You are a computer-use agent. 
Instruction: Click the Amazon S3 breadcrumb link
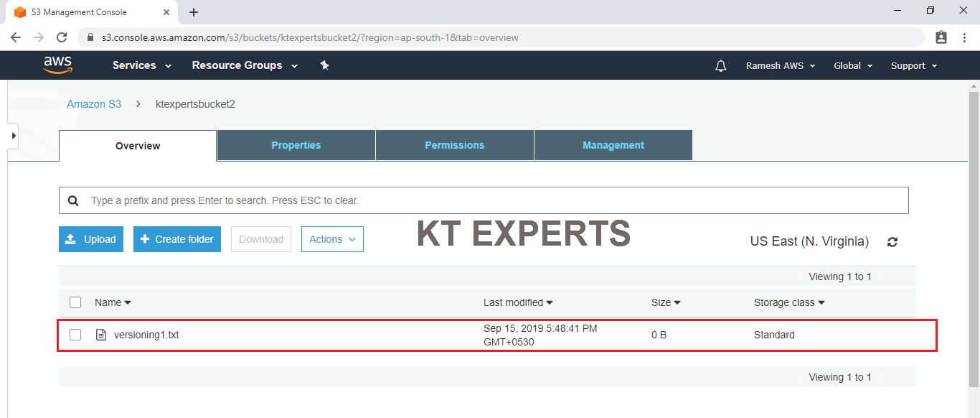[94, 104]
